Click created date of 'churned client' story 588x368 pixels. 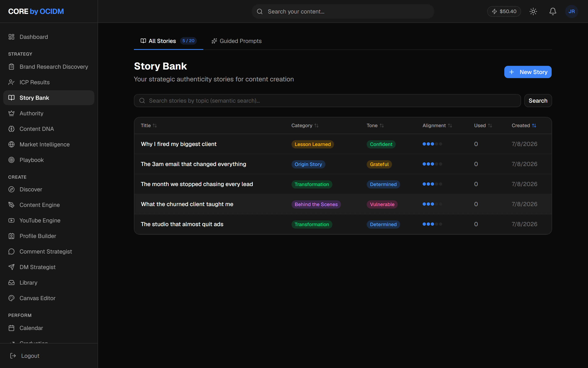pos(524,204)
